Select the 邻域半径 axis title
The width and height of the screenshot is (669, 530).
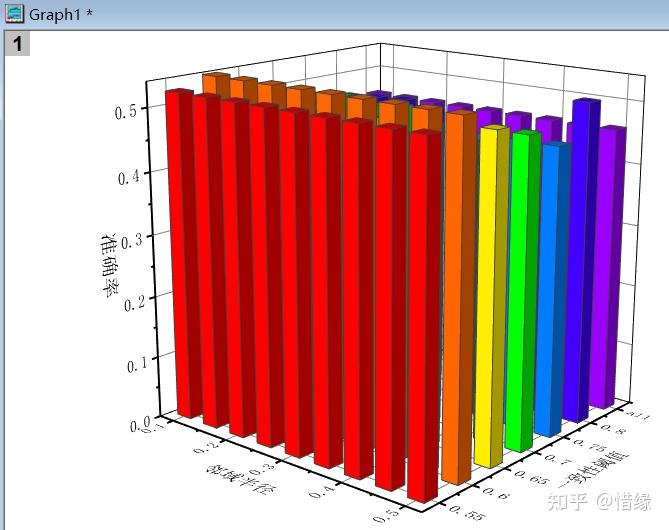(241, 479)
